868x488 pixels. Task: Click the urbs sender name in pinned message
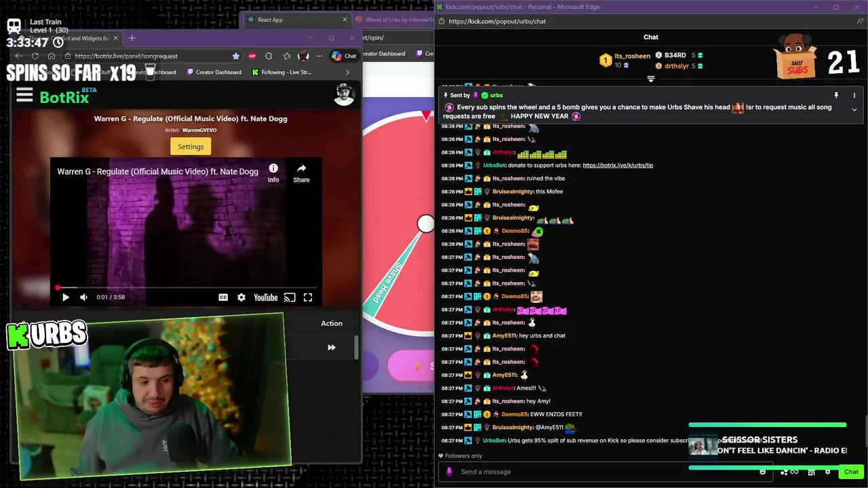(496, 96)
